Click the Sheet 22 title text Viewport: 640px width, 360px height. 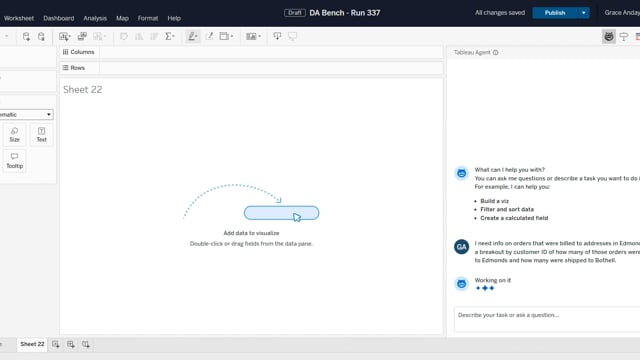point(82,90)
